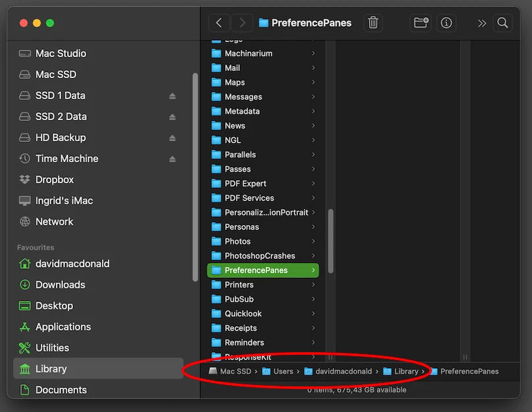Click the first column width handle
Viewport: 532px width, 412px height.
click(330, 357)
